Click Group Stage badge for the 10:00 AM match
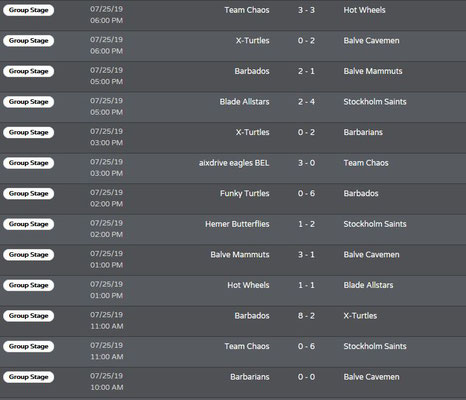The image size is (466, 400). (x=29, y=377)
